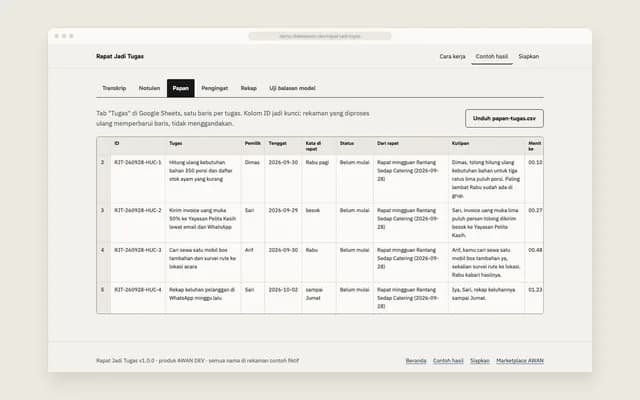Click the Pemilik column header
Screen dimensions: 640x400
[x=253, y=146]
